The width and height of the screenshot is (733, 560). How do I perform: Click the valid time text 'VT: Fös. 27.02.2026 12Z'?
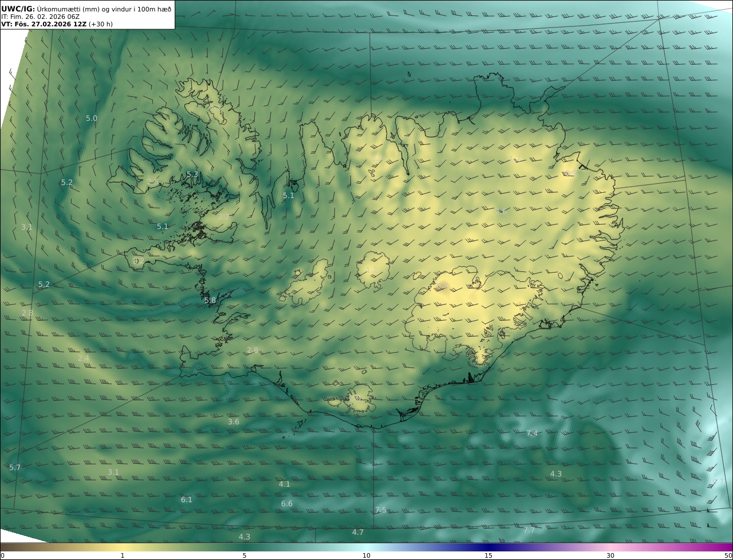44,25
